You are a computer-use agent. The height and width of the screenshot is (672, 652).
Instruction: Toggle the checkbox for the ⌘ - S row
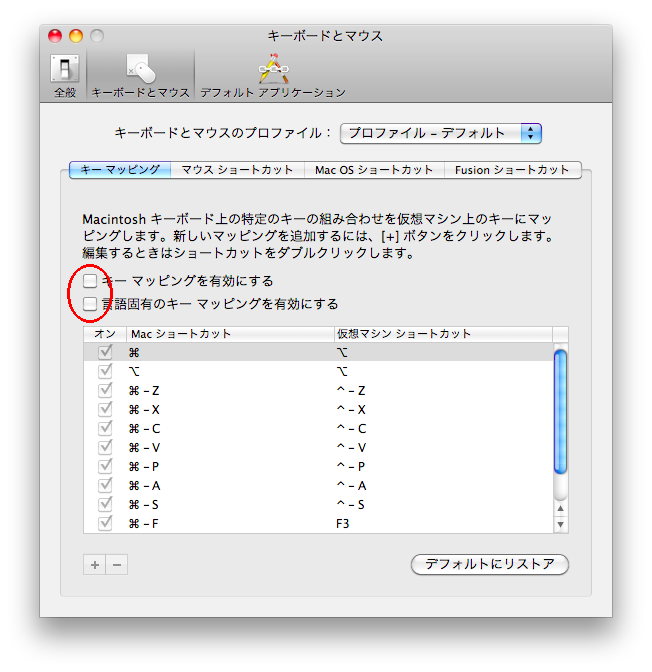[x=105, y=504]
